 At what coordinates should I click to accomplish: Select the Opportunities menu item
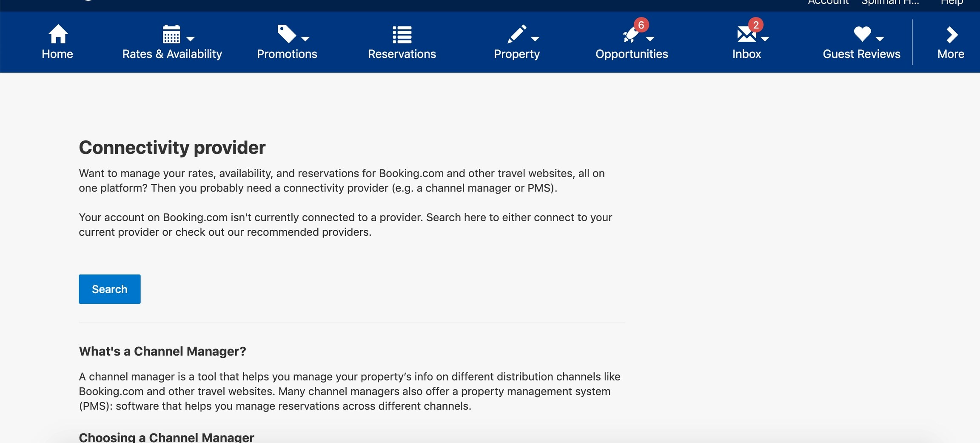point(632,54)
